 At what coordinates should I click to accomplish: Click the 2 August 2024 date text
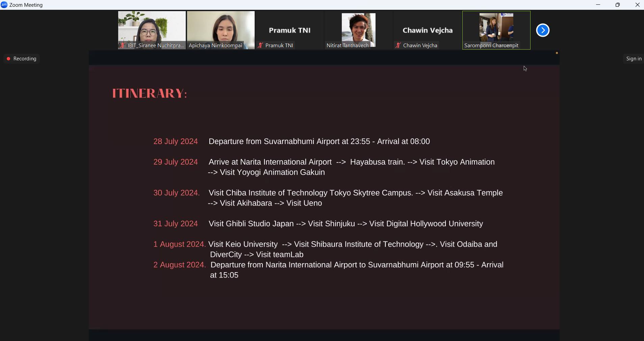click(179, 265)
